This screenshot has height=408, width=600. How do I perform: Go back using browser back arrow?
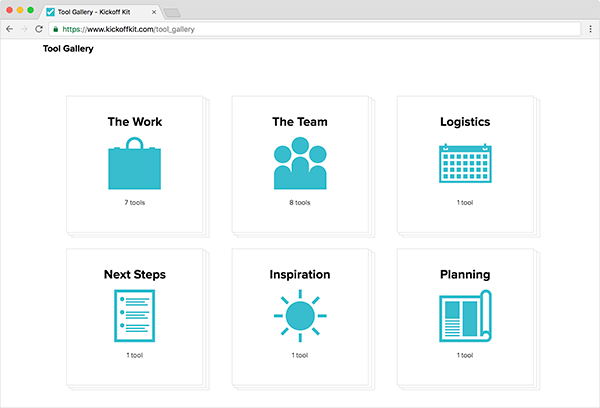click(x=10, y=29)
